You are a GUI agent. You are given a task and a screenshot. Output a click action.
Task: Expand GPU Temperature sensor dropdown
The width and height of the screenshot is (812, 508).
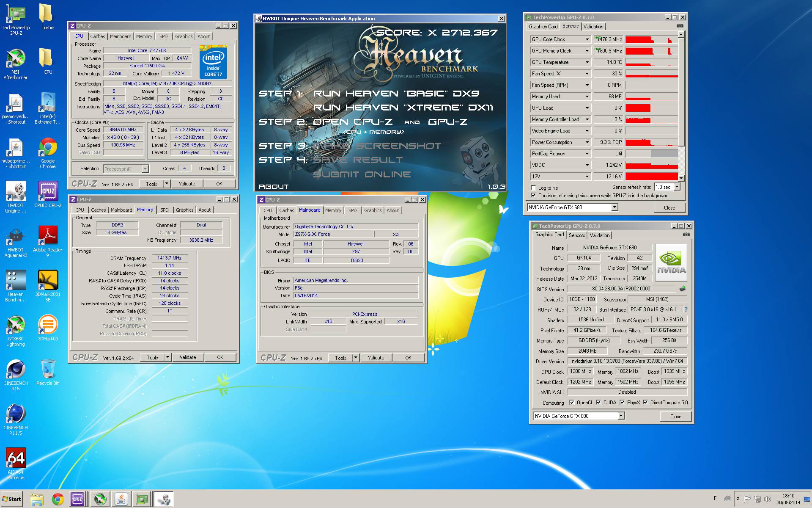[x=587, y=62]
